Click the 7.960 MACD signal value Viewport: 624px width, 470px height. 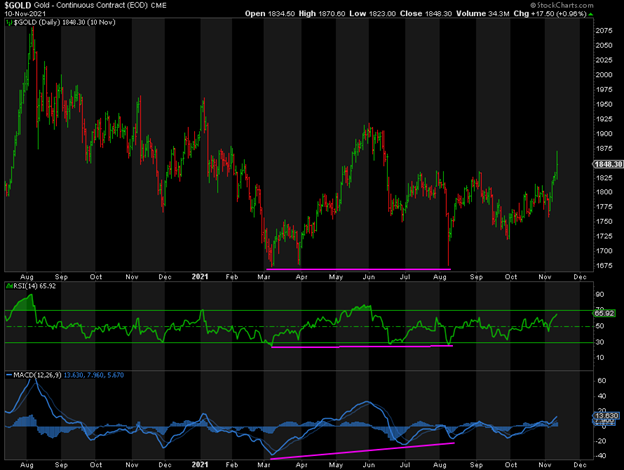[95, 375]
